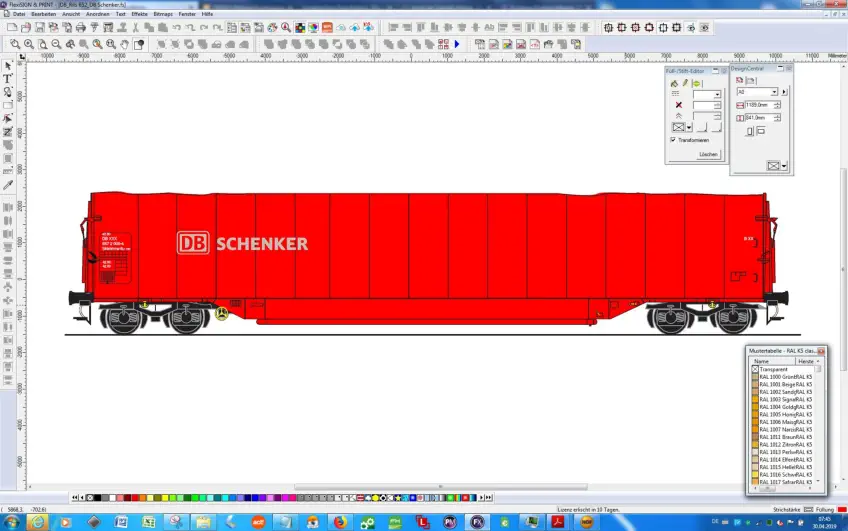Open the Anordnen menu
This screenshot has height=531, width=848.
(97, 14)
